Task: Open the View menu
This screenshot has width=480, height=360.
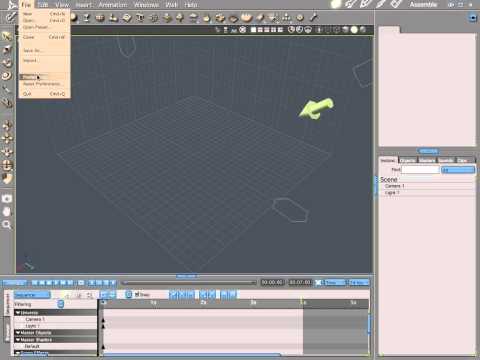Action: coord(62,5)
